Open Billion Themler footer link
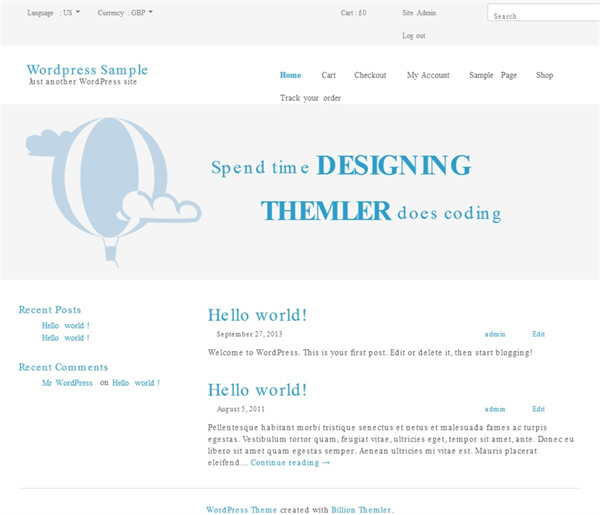Screen dimensions: 600x515 click(x=361, y=510)
